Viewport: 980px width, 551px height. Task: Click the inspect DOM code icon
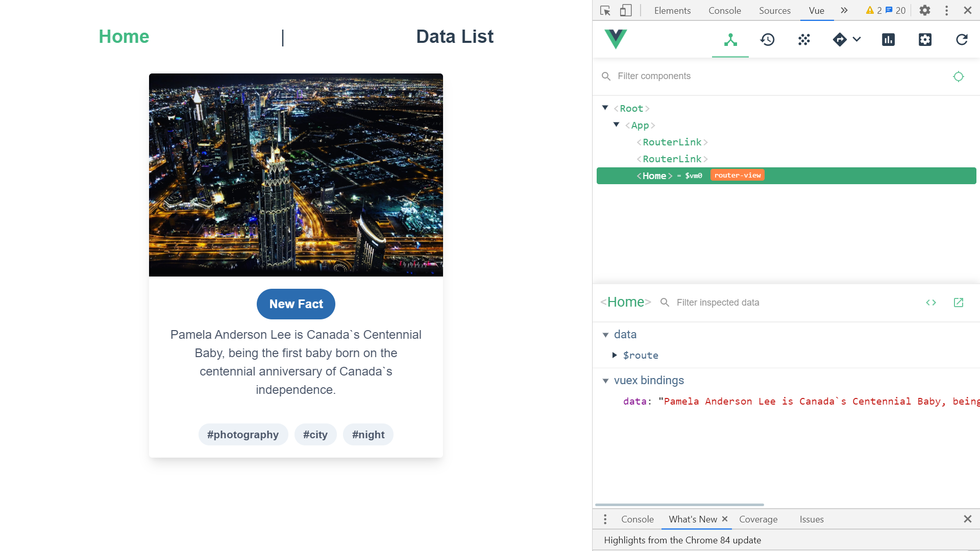tap(930, 303)
